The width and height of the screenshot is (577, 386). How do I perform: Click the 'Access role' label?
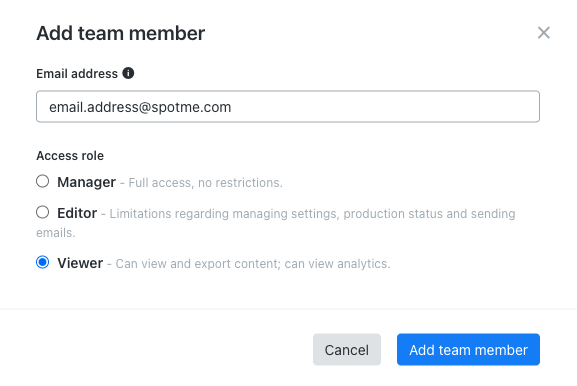coord(70,156)
